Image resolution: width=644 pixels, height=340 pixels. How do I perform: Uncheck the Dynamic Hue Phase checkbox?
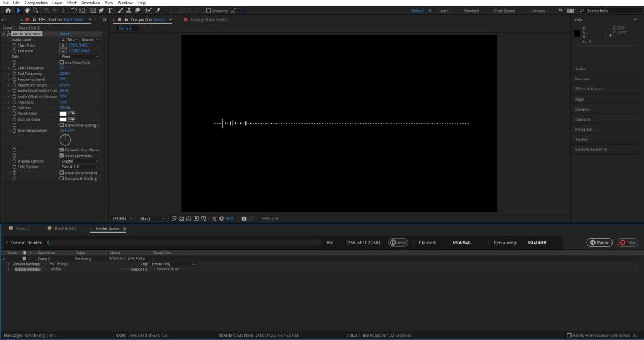(x=61, y=150)
